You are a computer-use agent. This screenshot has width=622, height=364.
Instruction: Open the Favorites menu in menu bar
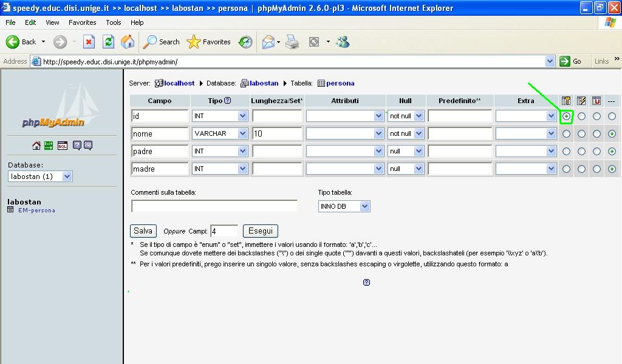coord(82,22)
